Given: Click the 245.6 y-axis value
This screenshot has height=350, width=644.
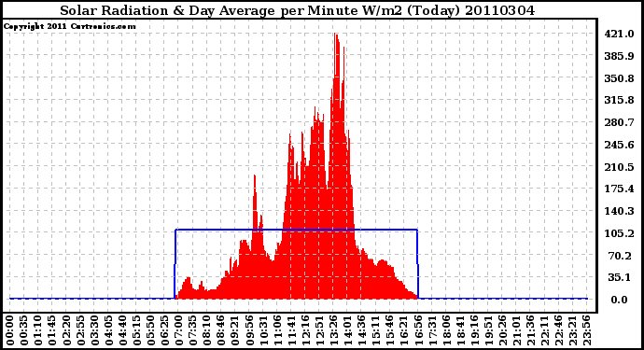Looking at the screenshot, I should [x=619, y=145].
